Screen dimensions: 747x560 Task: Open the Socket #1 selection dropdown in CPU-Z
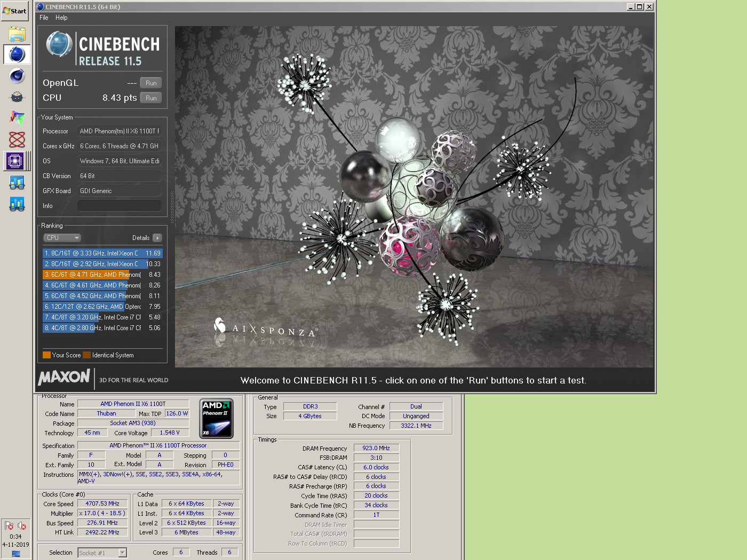point(102,553)
